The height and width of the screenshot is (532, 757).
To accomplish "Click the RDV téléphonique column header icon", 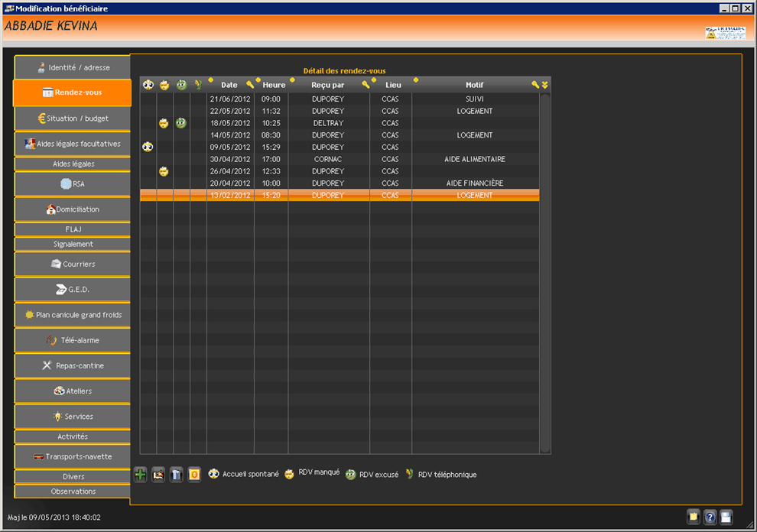I will (198, 85).
